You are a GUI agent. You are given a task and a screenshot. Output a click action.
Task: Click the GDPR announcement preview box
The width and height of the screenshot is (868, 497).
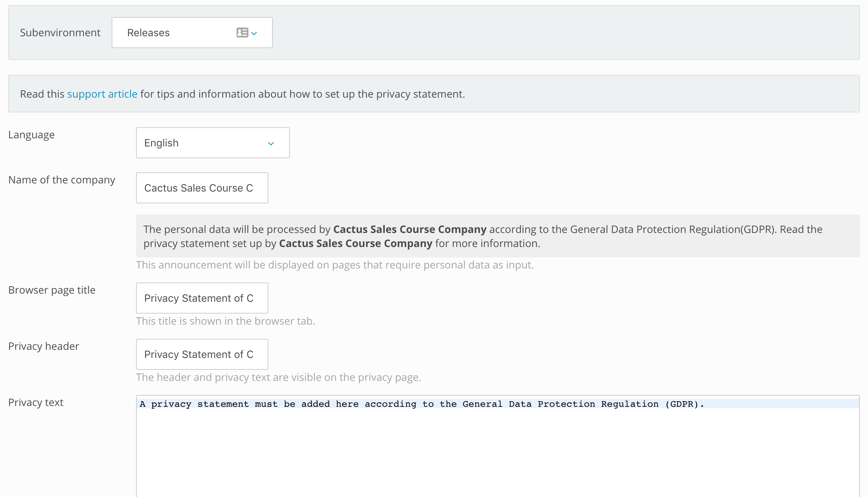[497, 236]
